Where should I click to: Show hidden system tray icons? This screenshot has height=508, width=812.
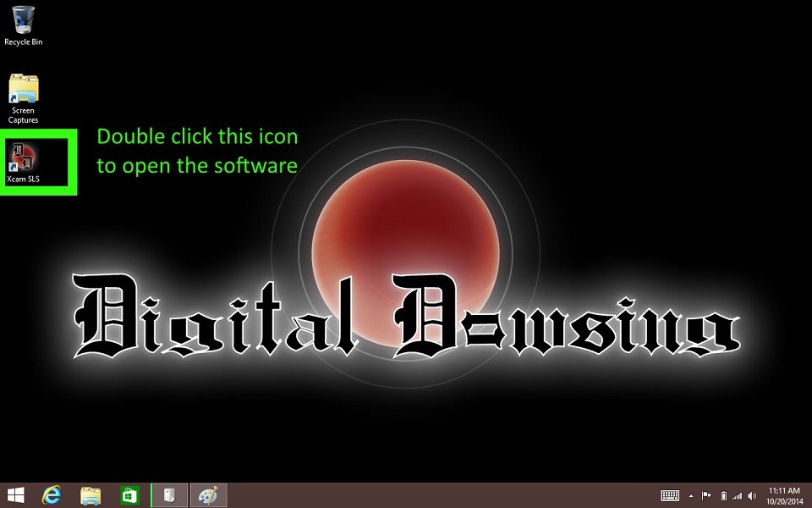point(691,497)
